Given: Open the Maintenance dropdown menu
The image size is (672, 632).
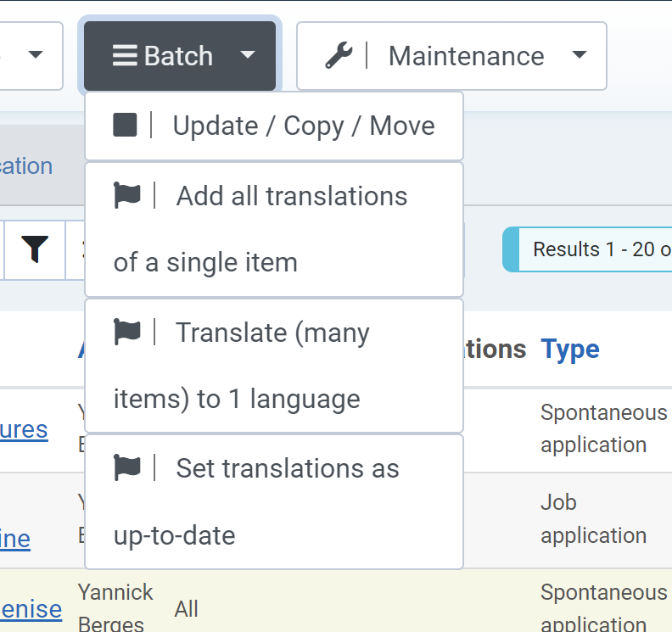Looking at the screenshot, I should point(451,56).
